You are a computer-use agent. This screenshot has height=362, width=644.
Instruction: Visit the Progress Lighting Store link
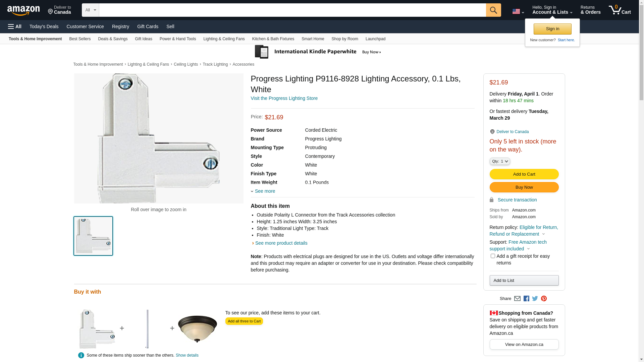pos(284,98)
